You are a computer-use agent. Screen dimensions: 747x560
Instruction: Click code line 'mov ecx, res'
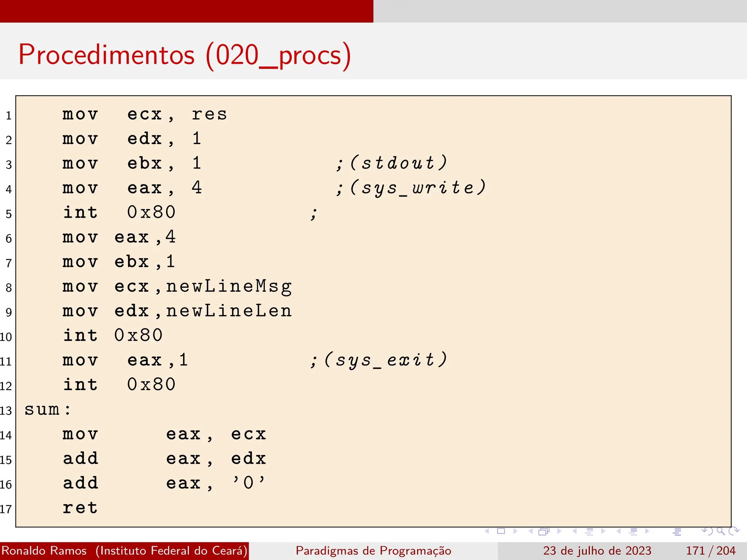[145, 114]
